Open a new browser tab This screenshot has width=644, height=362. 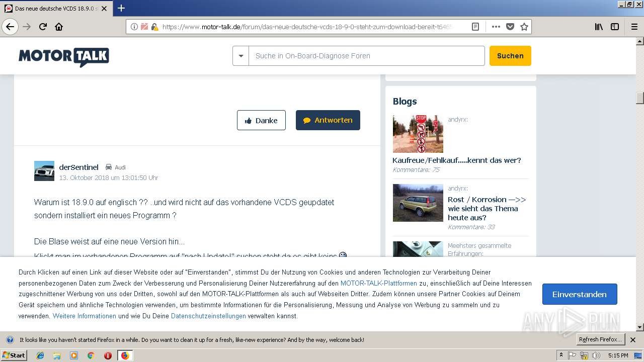(121, 8)
